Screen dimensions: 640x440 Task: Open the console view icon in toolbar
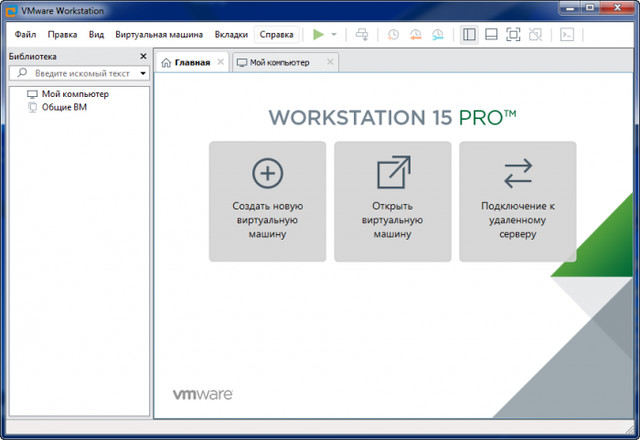click(567, 34)
